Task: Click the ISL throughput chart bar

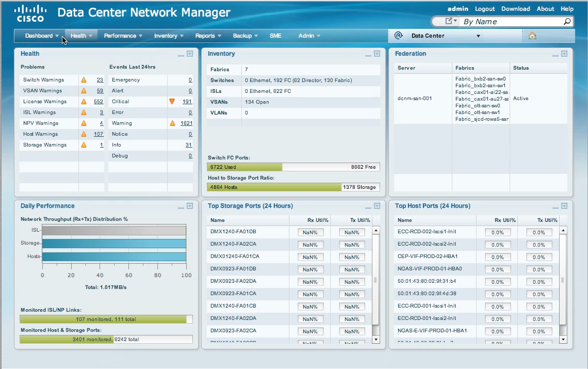Action: click(x=114, y=231)
